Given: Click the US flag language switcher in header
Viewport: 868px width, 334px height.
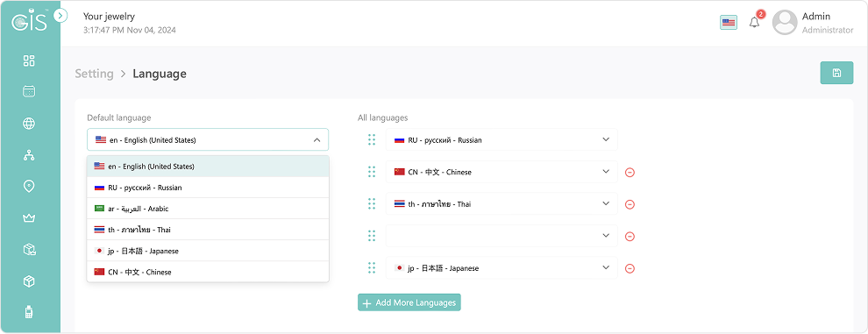Looking at the screenshot, I should (729, 23).
